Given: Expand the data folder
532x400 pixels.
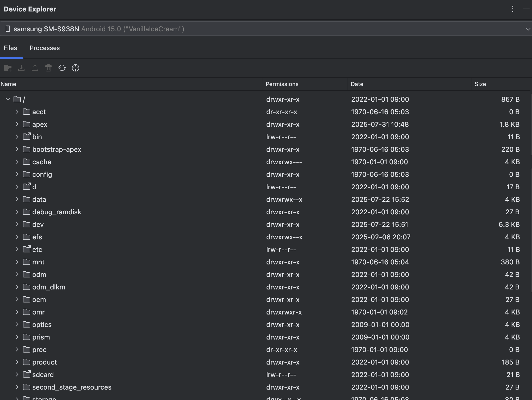Looking at the screenshot, I should tap(17, 199).
